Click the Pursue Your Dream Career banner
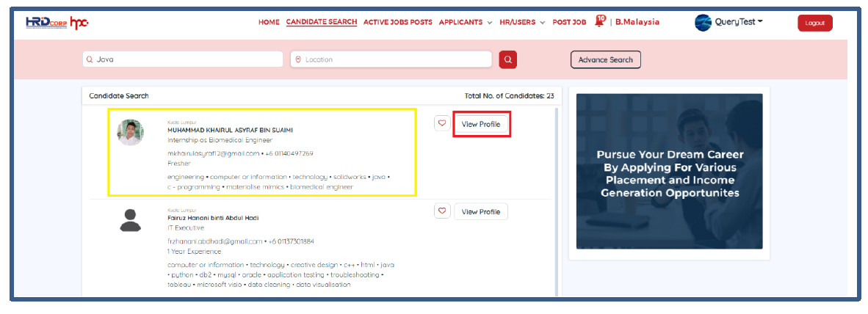This screenshot has width=868, height=314. pyautogui.click(x=669, y=172)
